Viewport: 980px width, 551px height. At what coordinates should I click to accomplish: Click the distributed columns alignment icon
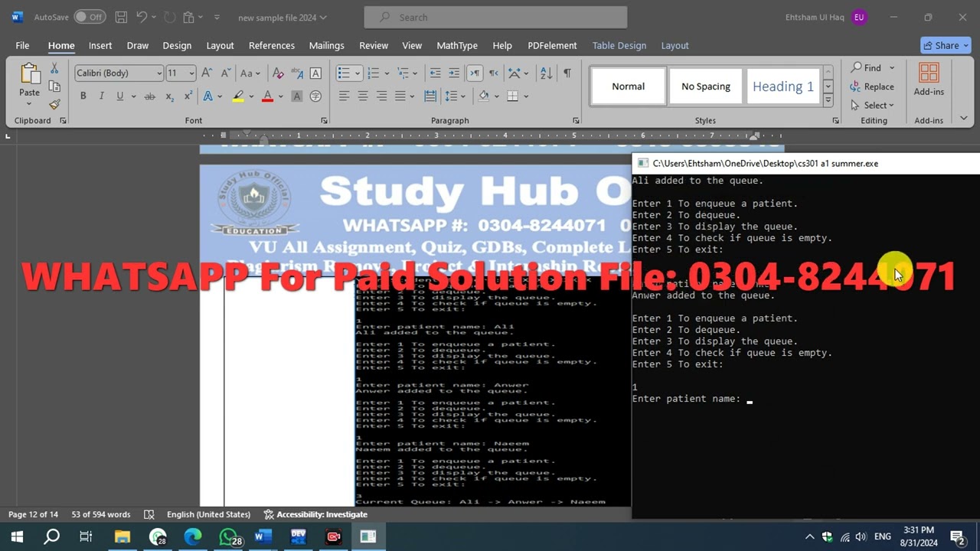430,96
